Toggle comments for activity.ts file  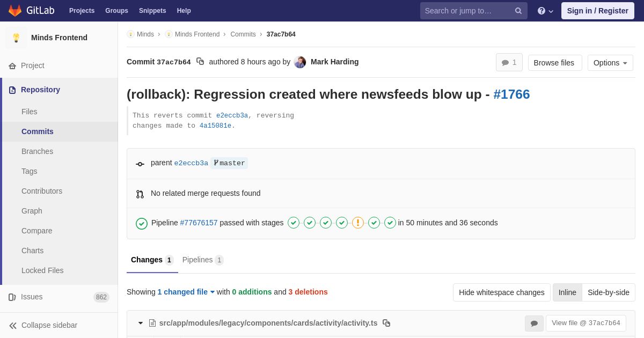534,324
